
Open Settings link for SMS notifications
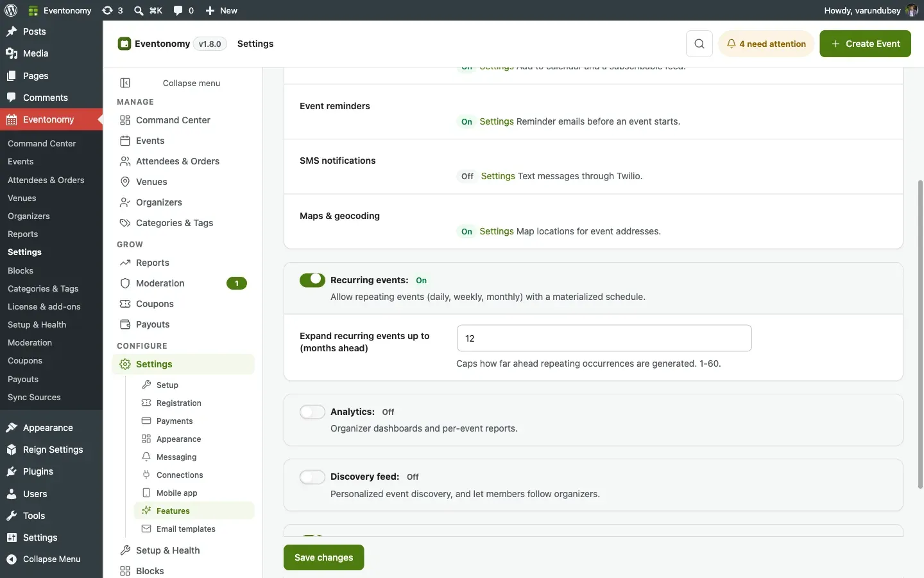coord(498,176)
